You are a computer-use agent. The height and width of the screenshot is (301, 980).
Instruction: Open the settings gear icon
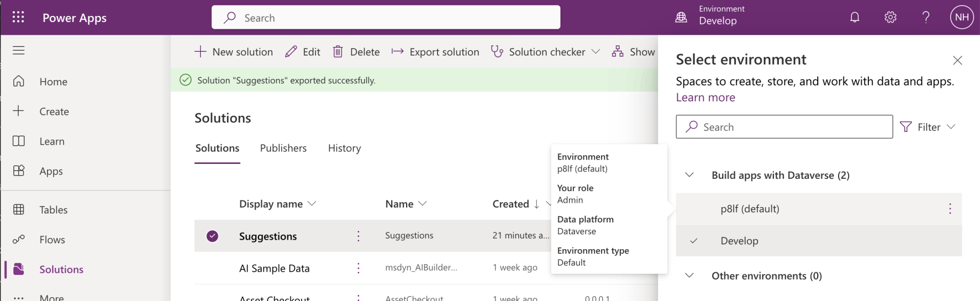click(x=890, y=18)
